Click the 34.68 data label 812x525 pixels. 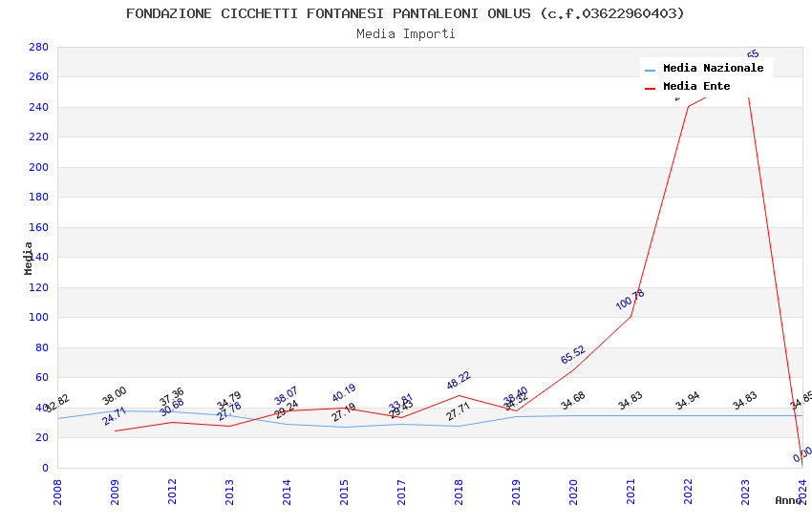[573, 401]
